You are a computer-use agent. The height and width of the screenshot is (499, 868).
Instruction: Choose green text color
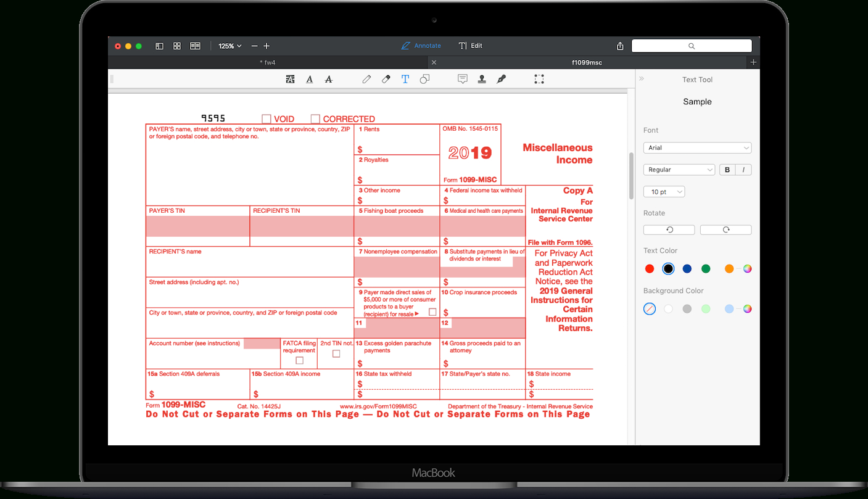tap(706, 269)
